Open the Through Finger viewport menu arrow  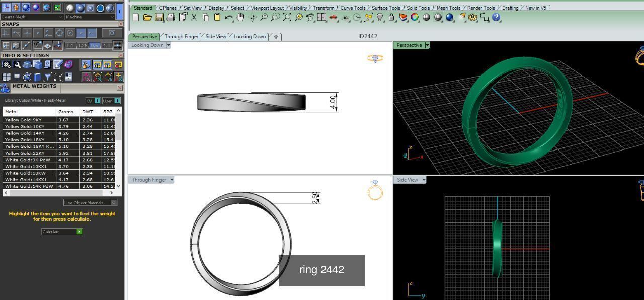tap(172, 180)
